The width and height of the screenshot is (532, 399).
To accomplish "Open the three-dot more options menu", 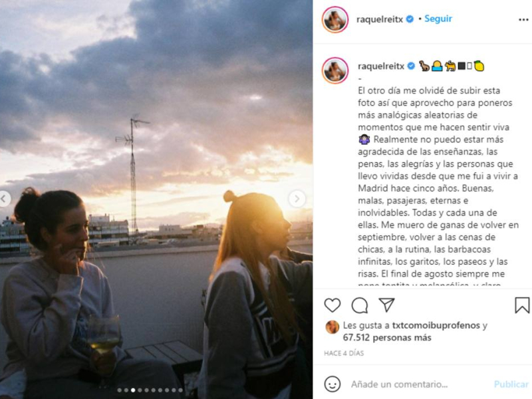I will click(523, 20).
